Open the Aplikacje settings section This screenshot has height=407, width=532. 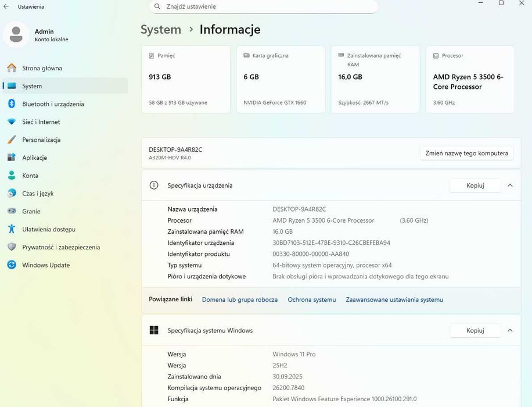(x=34, y=158)
